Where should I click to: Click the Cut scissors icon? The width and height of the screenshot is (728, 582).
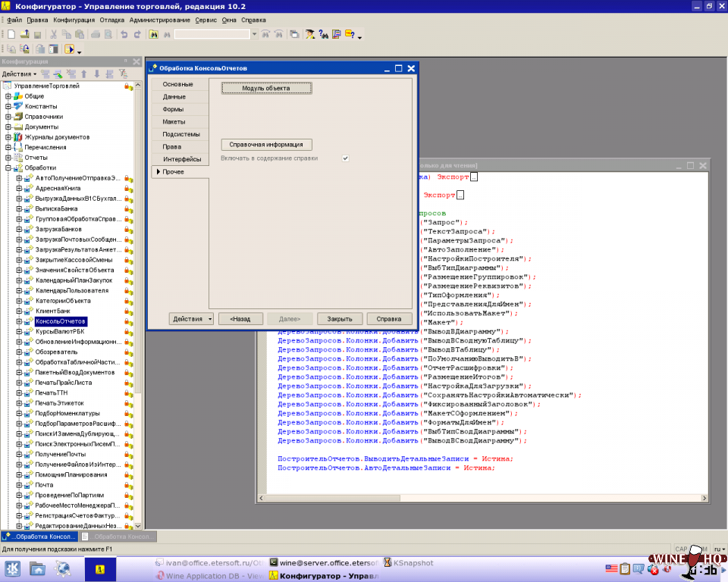tap(54, 34)
